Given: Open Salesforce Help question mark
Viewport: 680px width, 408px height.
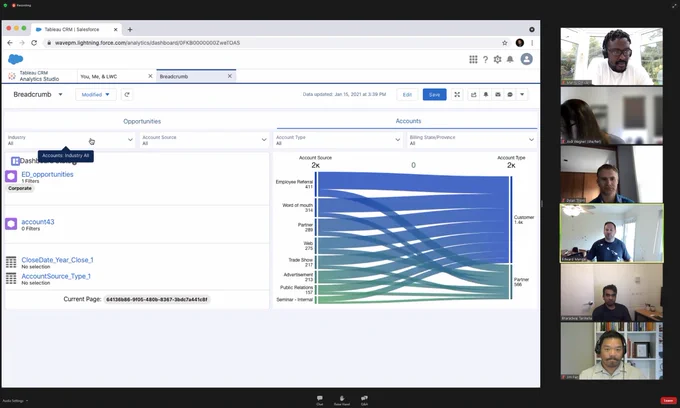Looking at the screenshot, I should 485,59.
